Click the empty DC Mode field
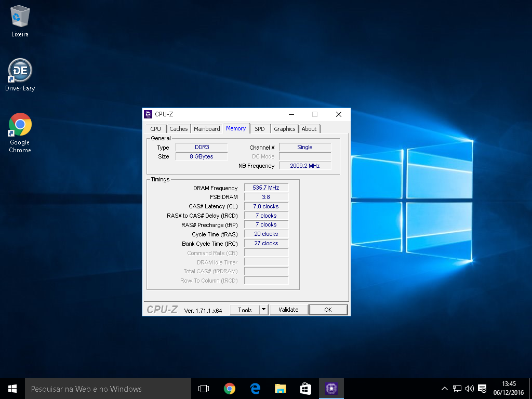 [305, 156]
